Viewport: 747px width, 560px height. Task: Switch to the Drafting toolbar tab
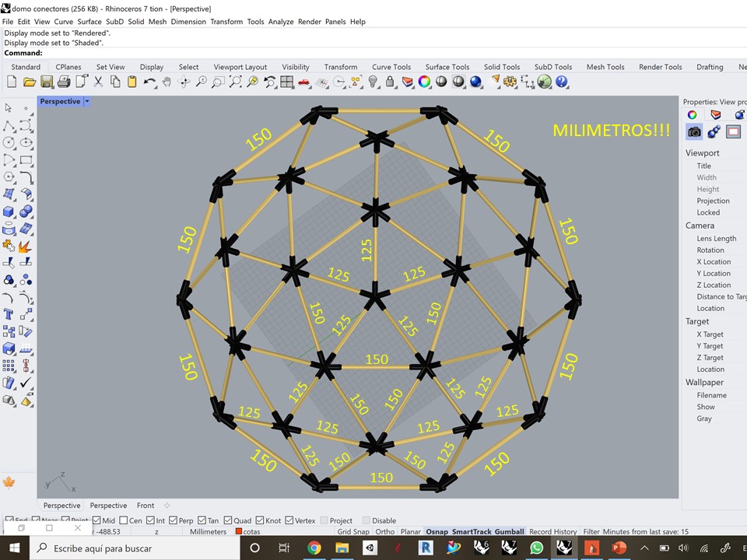tap(710, 67)
